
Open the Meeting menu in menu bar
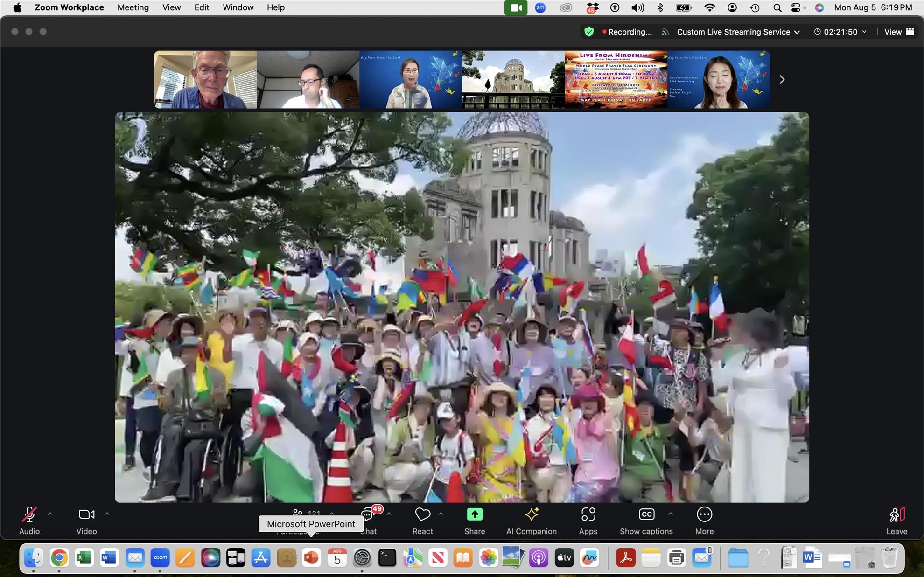coord(133,7)
